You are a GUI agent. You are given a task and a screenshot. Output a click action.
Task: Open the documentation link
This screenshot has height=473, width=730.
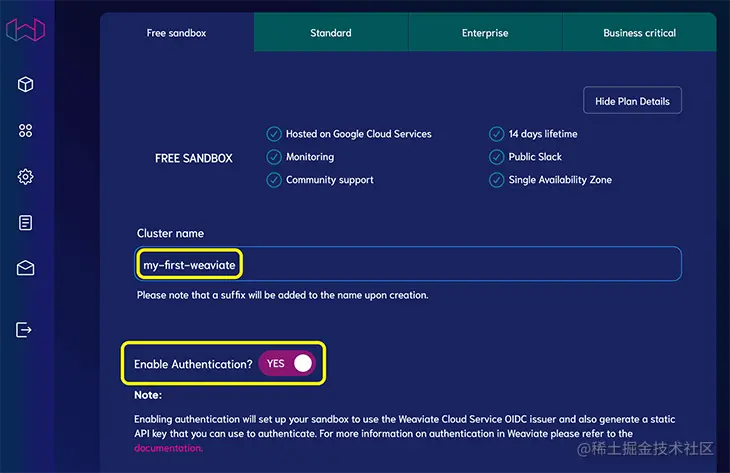(x=168, y=448)
